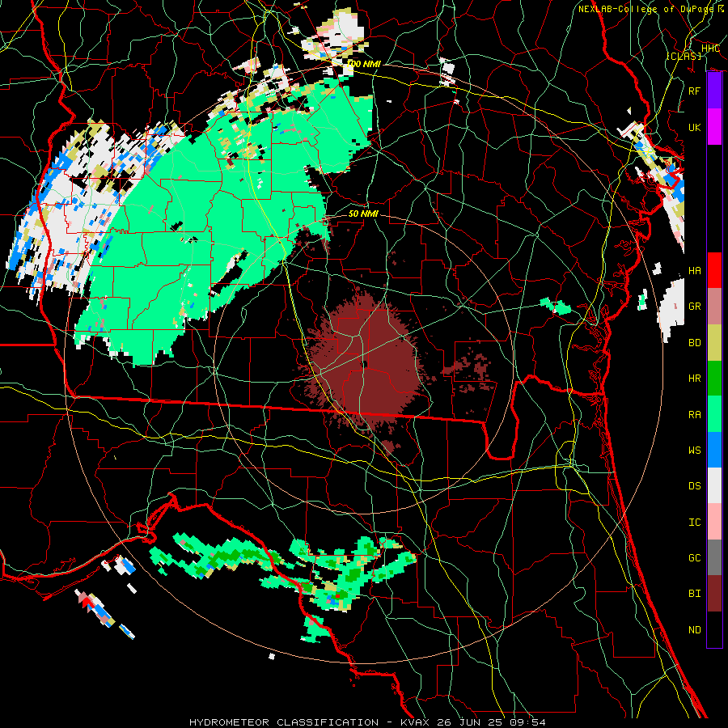Click the HA red legend color swatch
The image size is (728, 728).
pyautogui.click(x=714, y=270)
